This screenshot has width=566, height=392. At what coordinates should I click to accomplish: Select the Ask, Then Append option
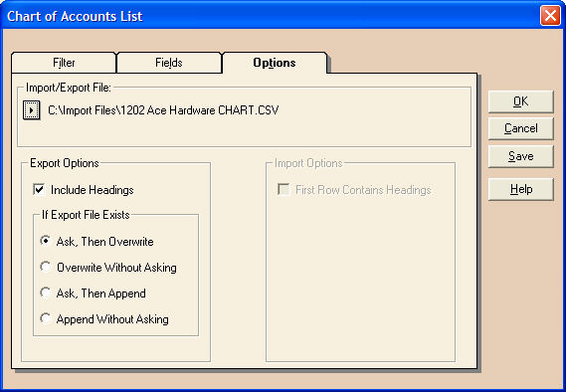[46, 293]
